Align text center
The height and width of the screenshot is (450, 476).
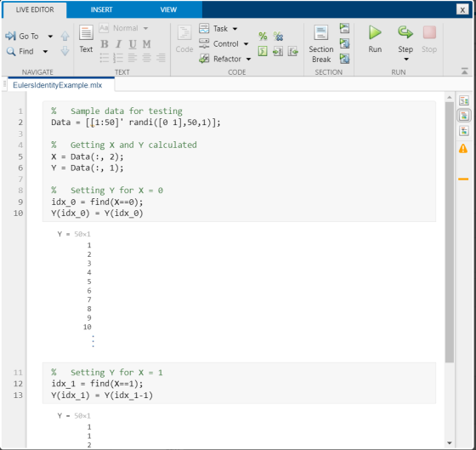click(146, 58)
